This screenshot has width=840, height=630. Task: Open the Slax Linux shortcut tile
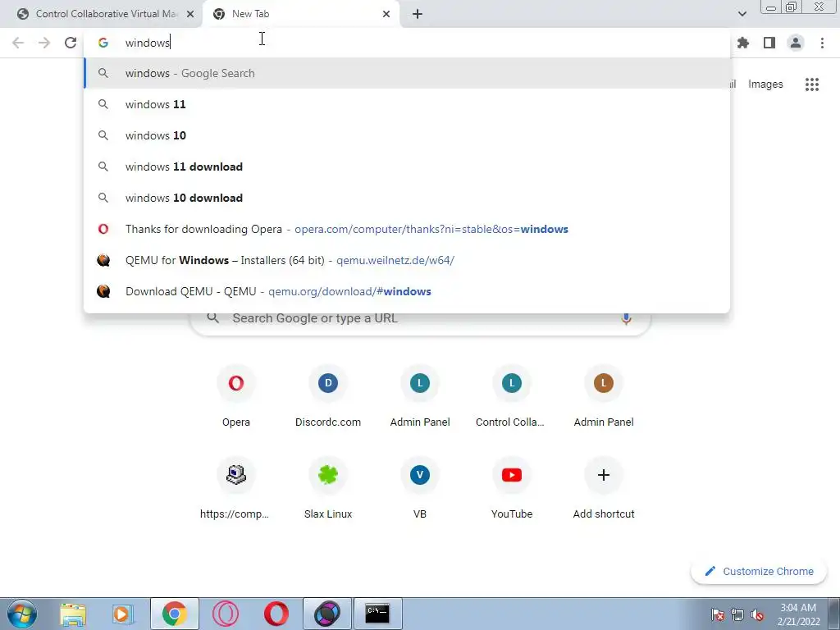[x=328, y=488]
